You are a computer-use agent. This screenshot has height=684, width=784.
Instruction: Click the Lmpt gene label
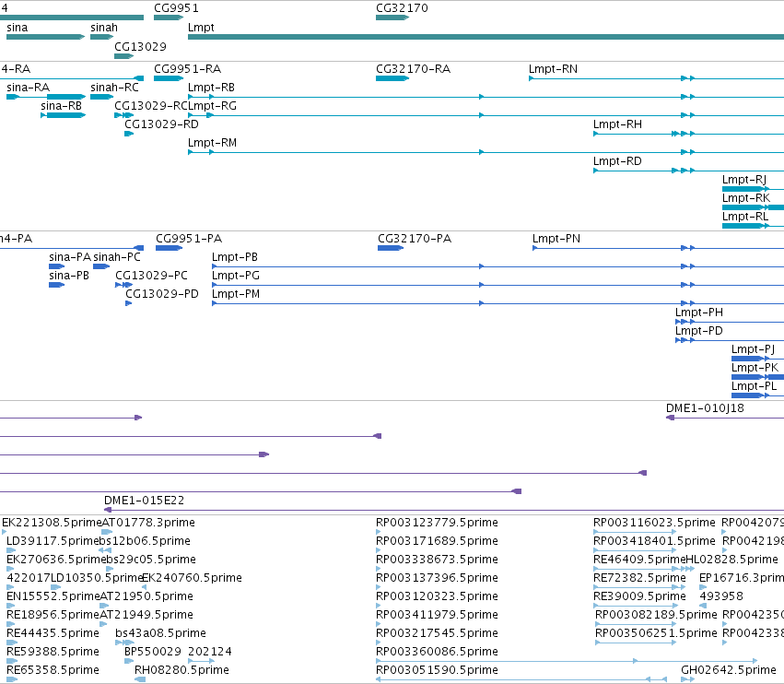click(x=201, y=28)
